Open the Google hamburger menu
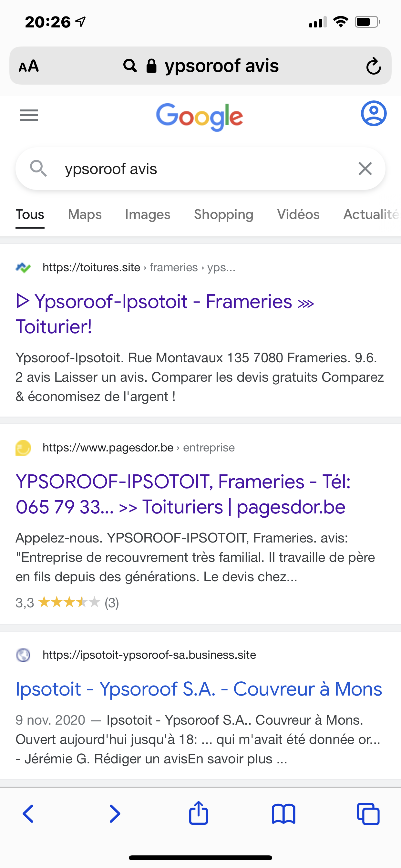This screenshot has height=868, width=401. (29, 116)
